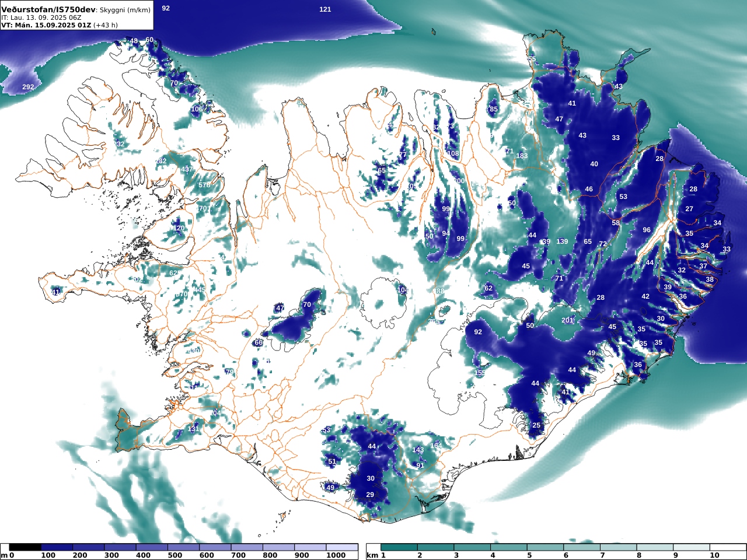Viewport: 747px width, 560px height.
Task: Click the '37' value in the Eastfjords
Action: click(x=703, y=266)
